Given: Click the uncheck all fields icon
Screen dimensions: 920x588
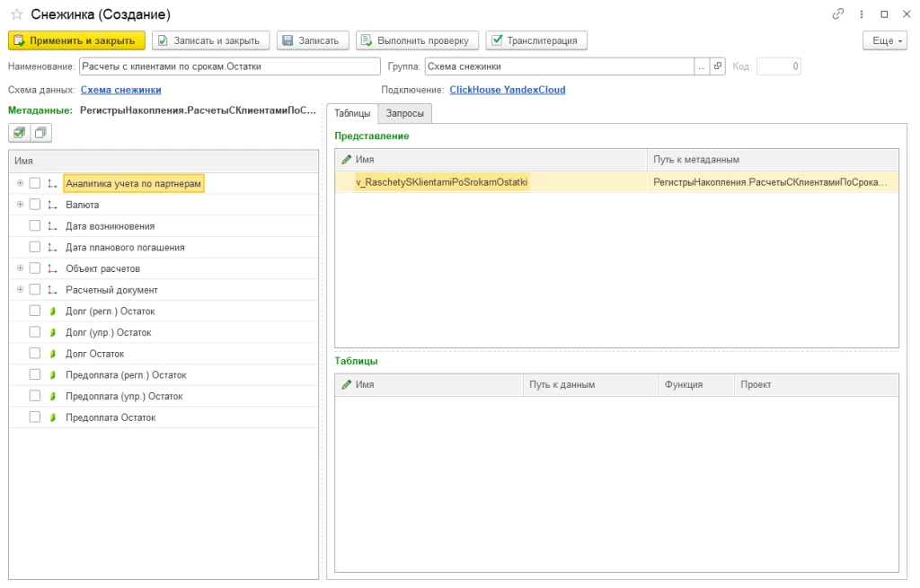Looking at the screenshot, I should coord(40,133).
